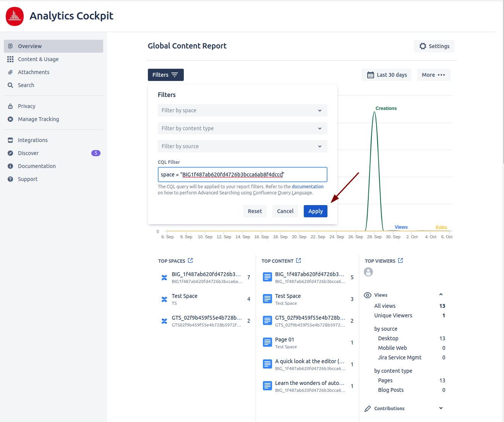Open the Filter by content type dropdown
Image resolution: width=504 pixels, height=422 pixels.
(242, 128)
